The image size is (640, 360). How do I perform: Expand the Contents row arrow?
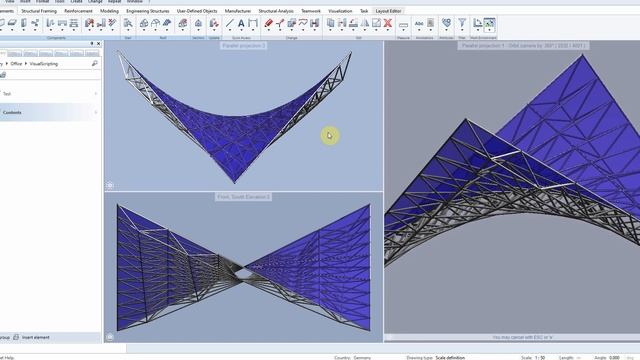[96, 112]
